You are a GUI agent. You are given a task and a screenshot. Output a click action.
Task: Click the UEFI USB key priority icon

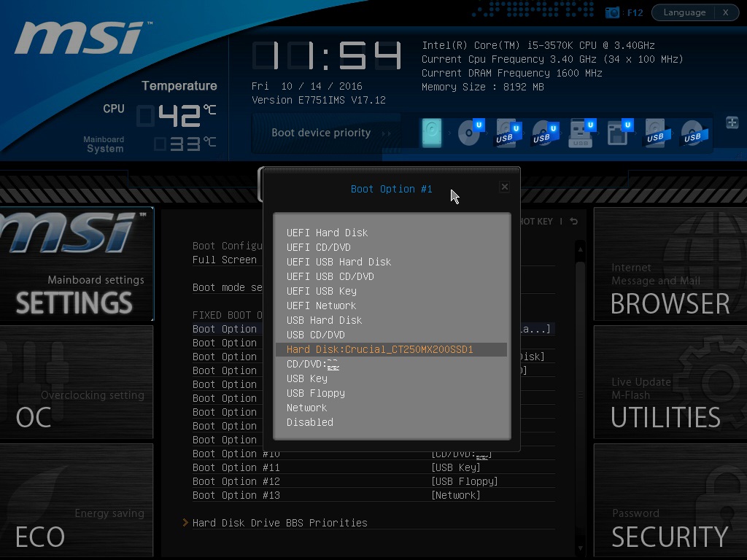(582, 133)
